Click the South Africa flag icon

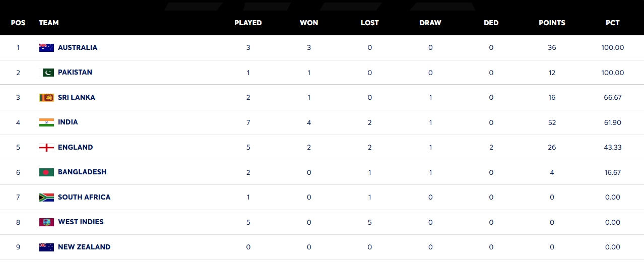coord(46,197)
